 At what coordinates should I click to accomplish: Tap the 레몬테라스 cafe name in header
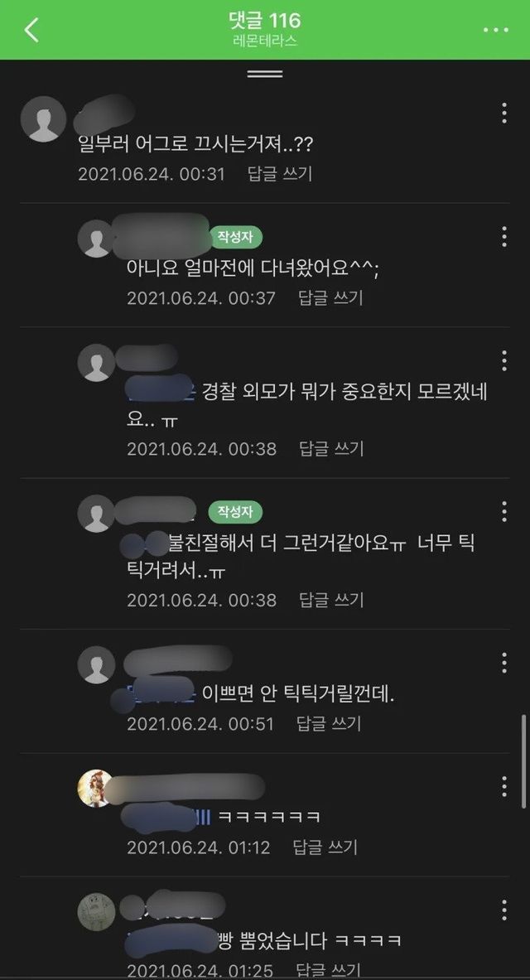click(265, 43)
